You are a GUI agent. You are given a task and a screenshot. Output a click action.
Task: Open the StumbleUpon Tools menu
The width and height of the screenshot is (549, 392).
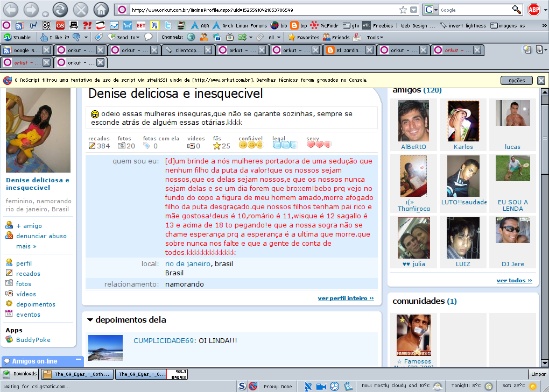tap(375, 38)
